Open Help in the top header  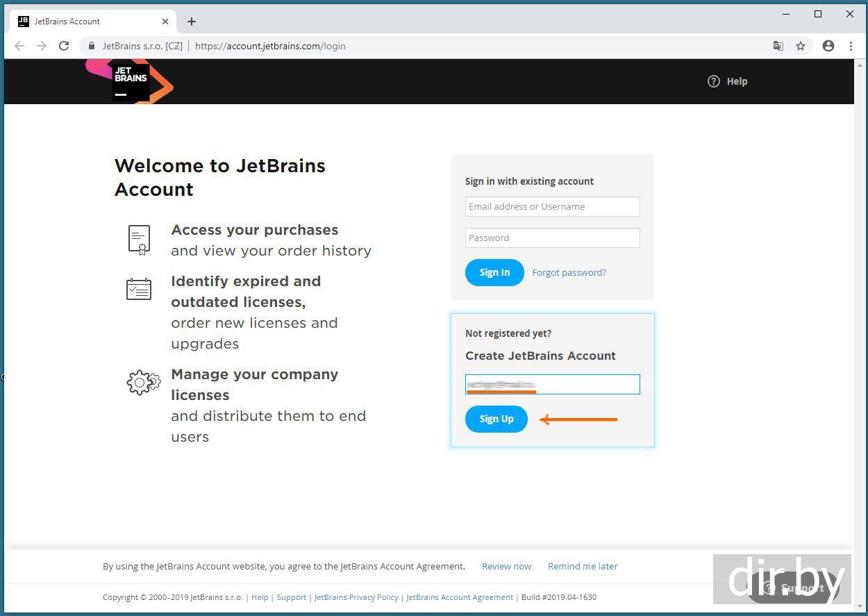[727, 81]
